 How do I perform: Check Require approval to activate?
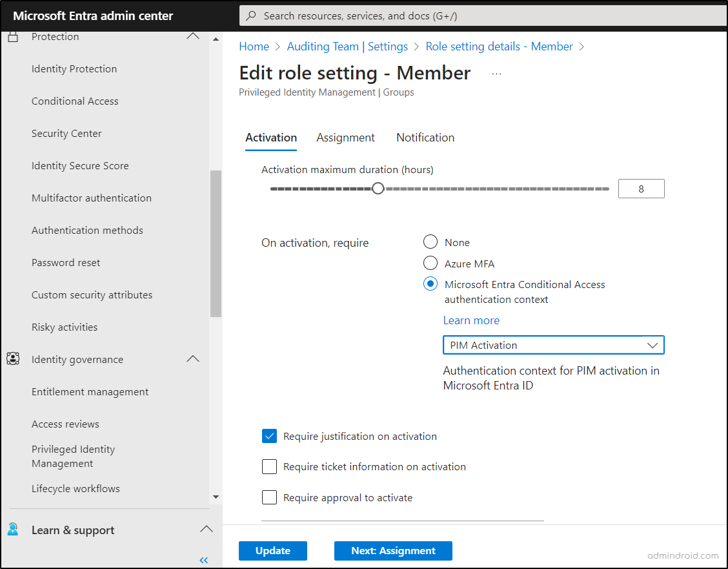click(270, 497)
